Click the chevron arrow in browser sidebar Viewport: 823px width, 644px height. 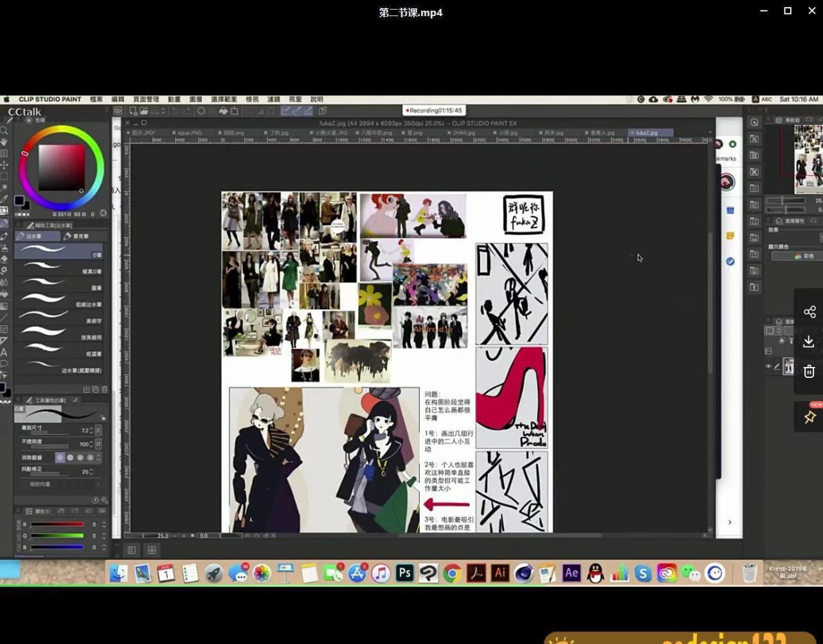coord(730,522)
